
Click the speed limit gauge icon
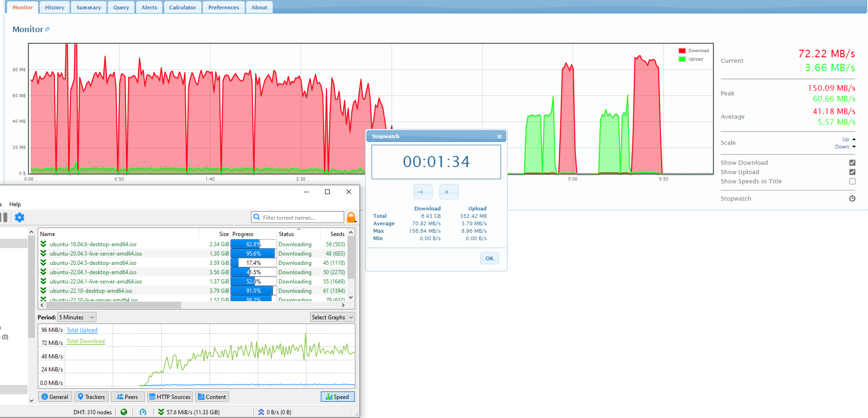[143, 412]
